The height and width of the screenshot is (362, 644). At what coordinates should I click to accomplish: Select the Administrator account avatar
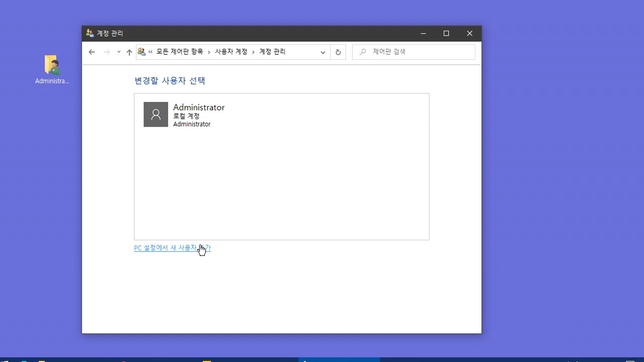156,115
